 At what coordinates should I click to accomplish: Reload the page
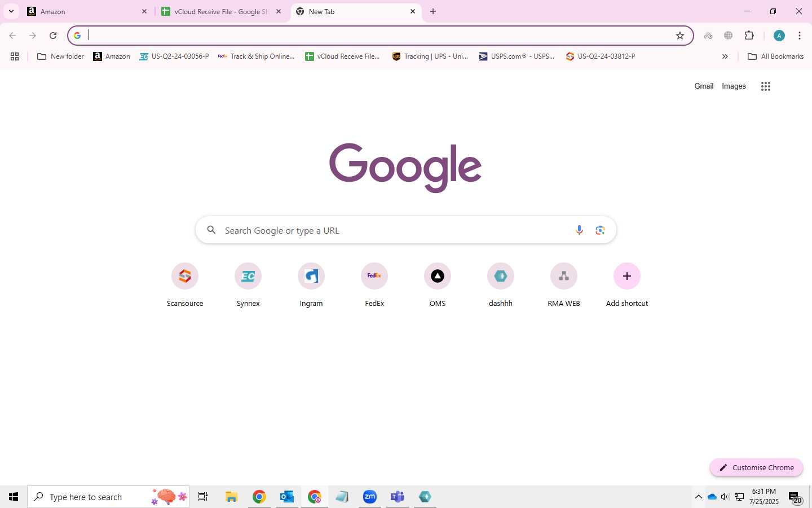(x=53, y=36)
